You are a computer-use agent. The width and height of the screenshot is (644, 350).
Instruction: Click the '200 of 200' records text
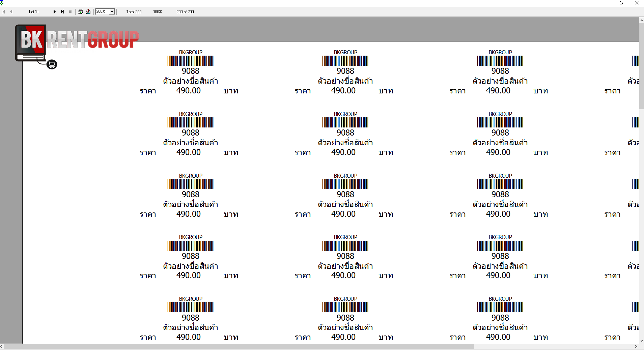click(x=185, y=12)
